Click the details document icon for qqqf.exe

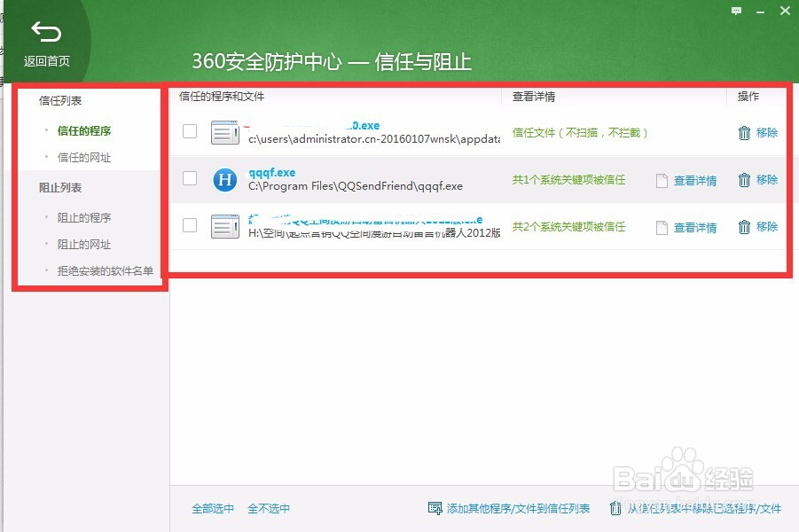point(661,180)
